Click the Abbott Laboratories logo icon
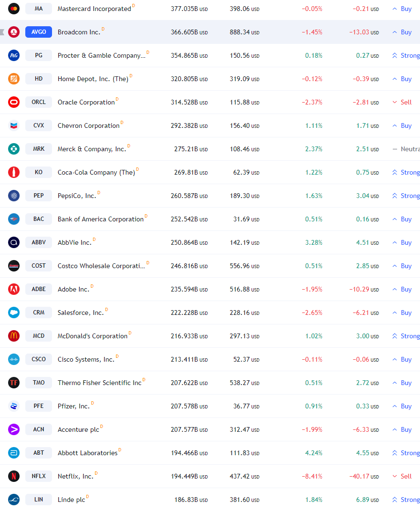Viewport: 420px width, 511px height. click(14, 453)
